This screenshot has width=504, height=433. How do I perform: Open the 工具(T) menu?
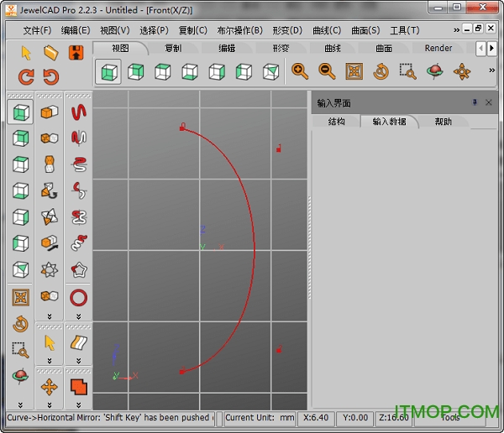(x=405, y=30)
